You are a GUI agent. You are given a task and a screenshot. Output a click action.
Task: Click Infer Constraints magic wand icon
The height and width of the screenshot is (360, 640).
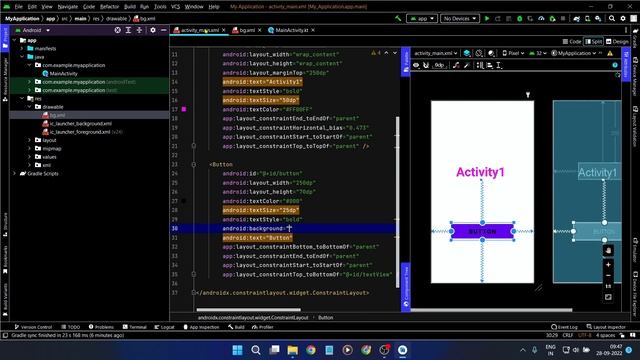pos(467,65)
